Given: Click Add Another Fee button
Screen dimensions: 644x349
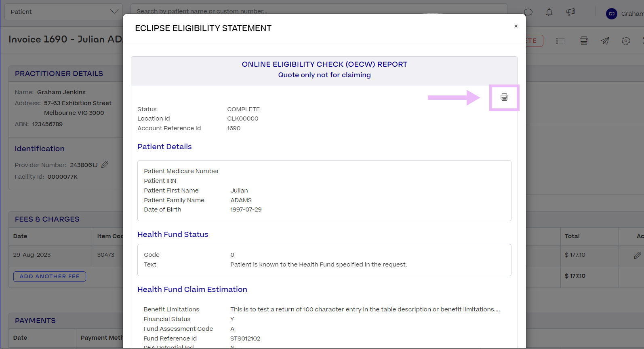Looking at the screenshot, I should (50, 277).
